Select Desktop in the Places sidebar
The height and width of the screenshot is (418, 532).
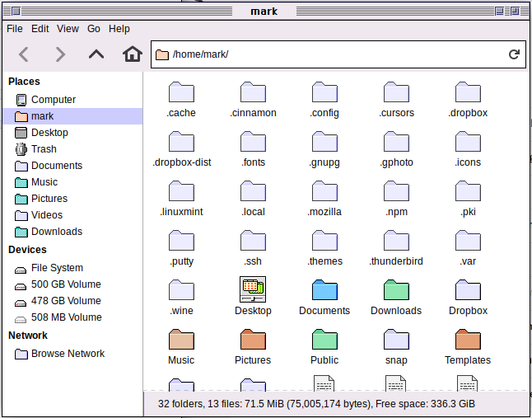pyautogui.click(x=72, y=133)
